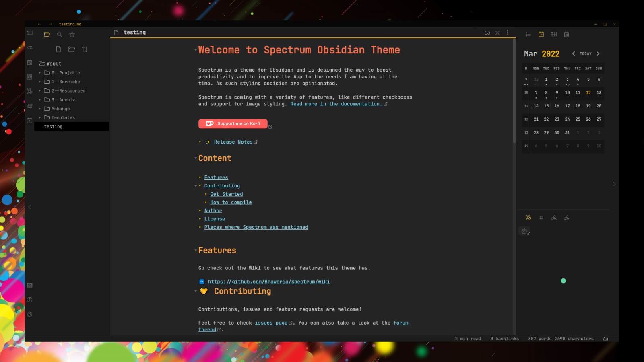Close the testing note pane

click(497, 33)
